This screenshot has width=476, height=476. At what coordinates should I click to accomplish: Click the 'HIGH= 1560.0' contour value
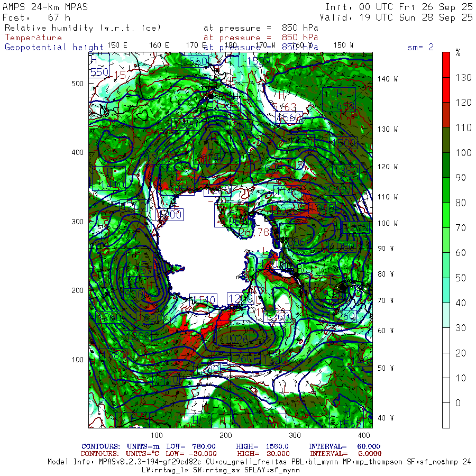[x=262, y=446]
